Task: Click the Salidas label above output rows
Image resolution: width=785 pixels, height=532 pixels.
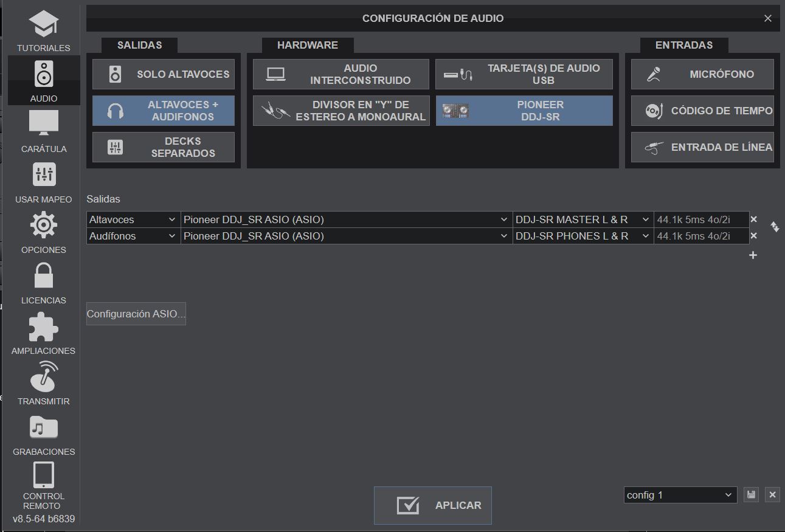Action: [103, 199]
